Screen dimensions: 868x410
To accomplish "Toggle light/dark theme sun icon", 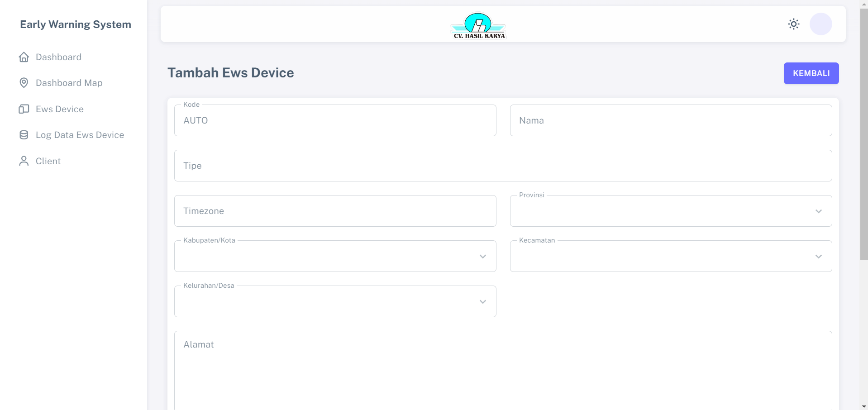I will coord(793,24).
